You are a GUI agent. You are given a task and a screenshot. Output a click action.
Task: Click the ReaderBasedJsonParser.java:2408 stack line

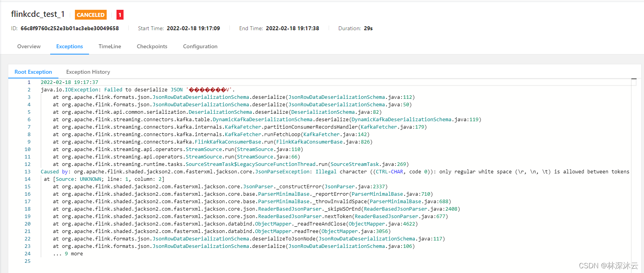(257, 209)
